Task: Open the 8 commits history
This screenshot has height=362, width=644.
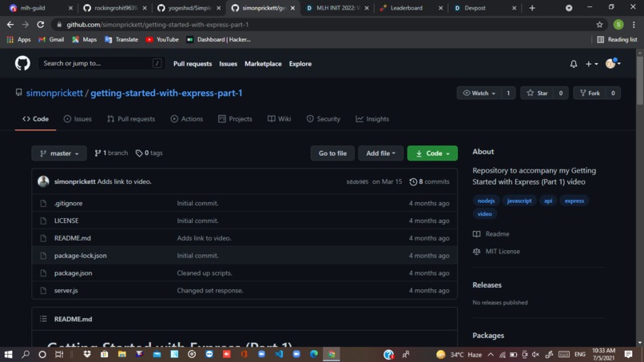Action: (x=429, y=181)
